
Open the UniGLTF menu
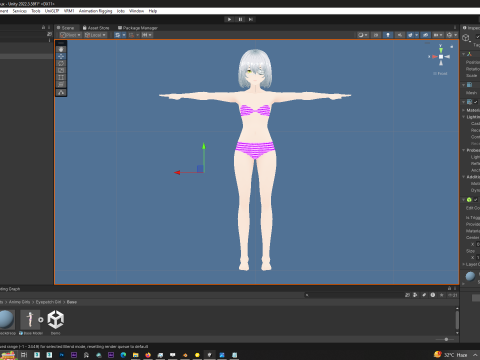(x=52, y=11)
